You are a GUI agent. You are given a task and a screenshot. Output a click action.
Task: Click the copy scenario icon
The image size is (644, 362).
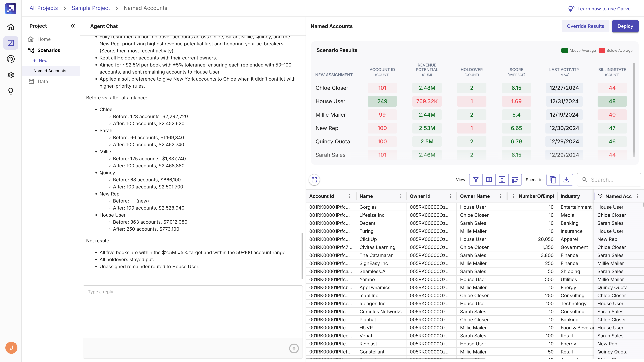[x=553, y=180]
